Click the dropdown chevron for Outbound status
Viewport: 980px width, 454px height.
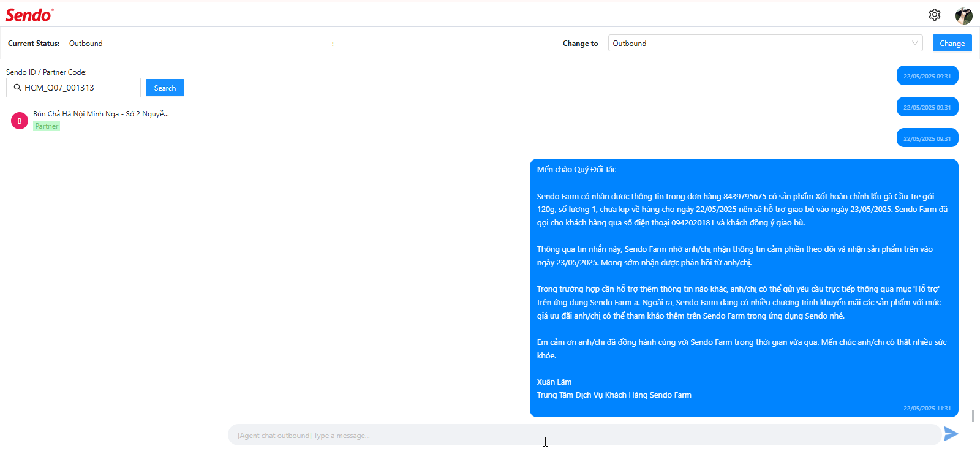(914, 43)
